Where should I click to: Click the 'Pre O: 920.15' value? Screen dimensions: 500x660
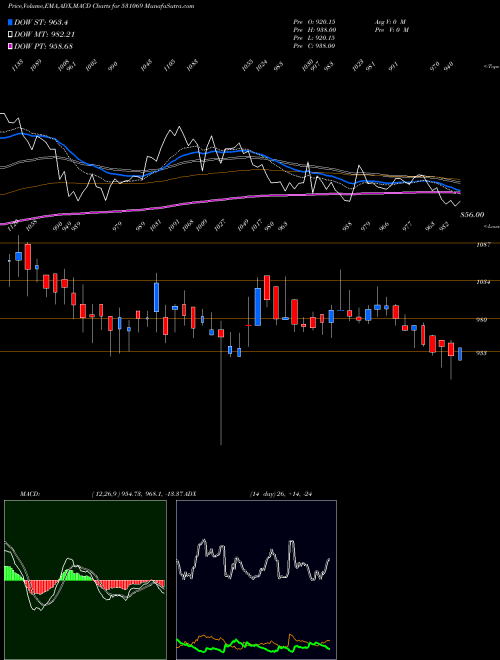[314, 21]
